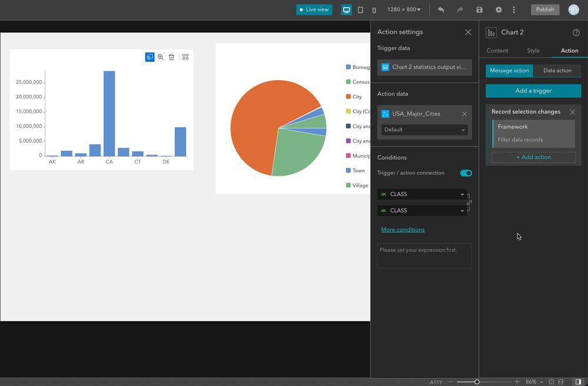Click the orange City pie slice
Screen dimensions: 588x386
263,124
